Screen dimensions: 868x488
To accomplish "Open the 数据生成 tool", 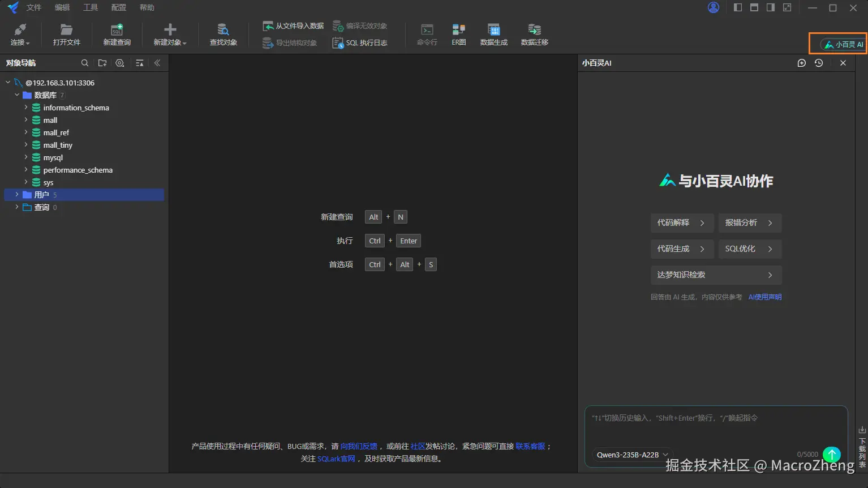I will (x=494, y=35).
